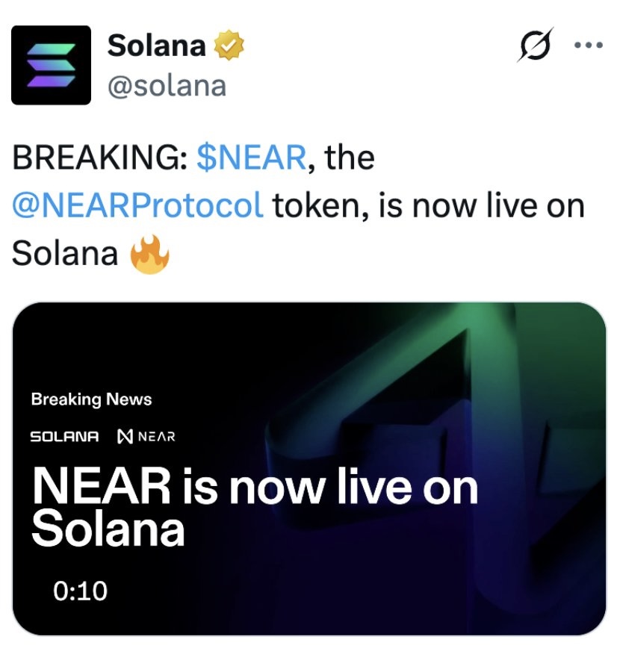620x672 pixels.
Task: Click the word "BREAKING:" in the tweet
Action: 100,158
